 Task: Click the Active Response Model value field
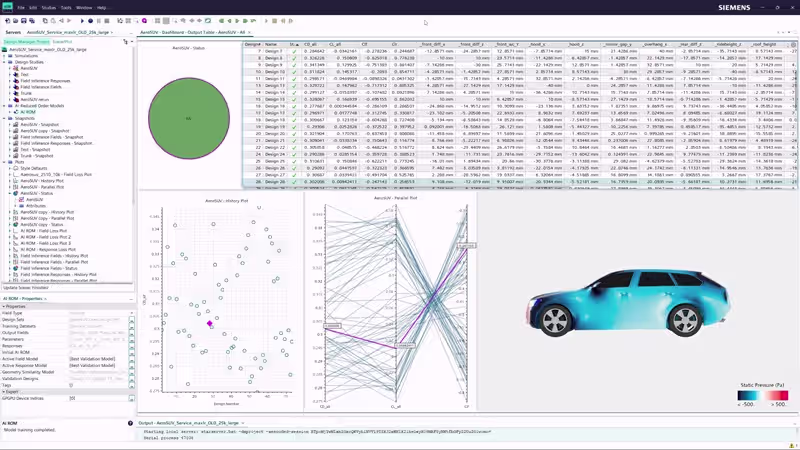(99, 366)
